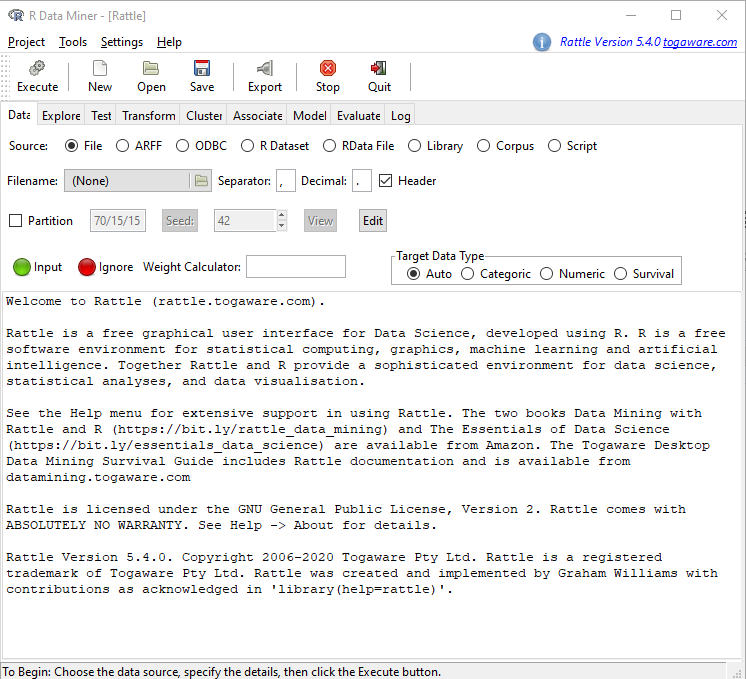Save the project with the floppy icon
The width and height of the screenshot is (746, 679).
(202, 69)
